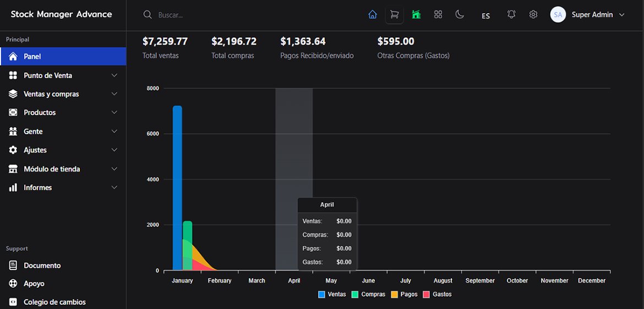644x309 pixels.
Task: Click the Super Admin avatar
Action: 558,15
